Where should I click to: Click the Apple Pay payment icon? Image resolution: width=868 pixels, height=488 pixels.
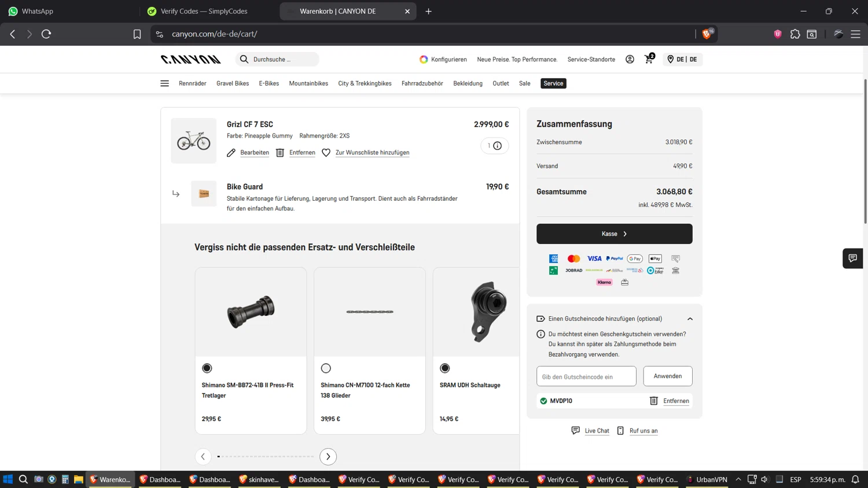coord(655,258)
